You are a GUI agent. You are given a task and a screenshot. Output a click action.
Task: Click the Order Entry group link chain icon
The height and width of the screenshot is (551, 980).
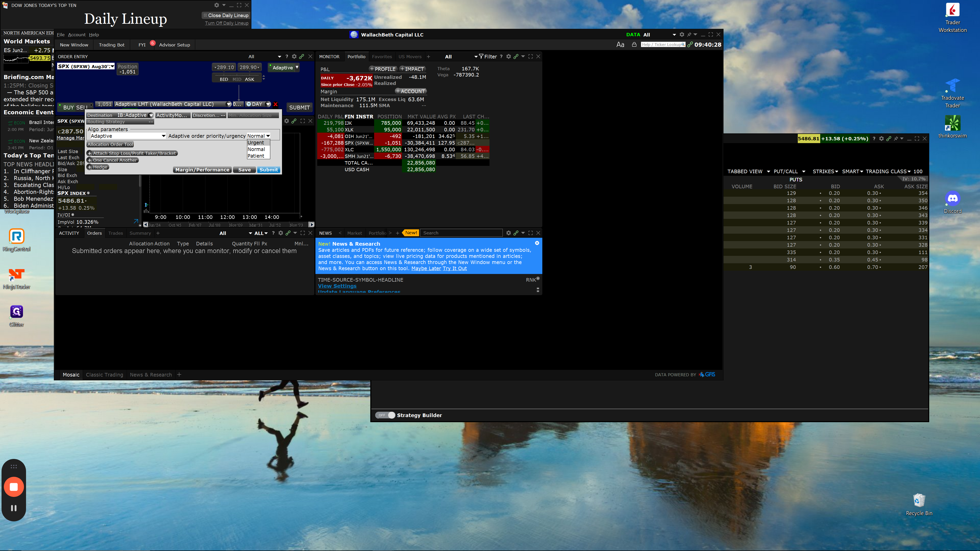[302, 56]
